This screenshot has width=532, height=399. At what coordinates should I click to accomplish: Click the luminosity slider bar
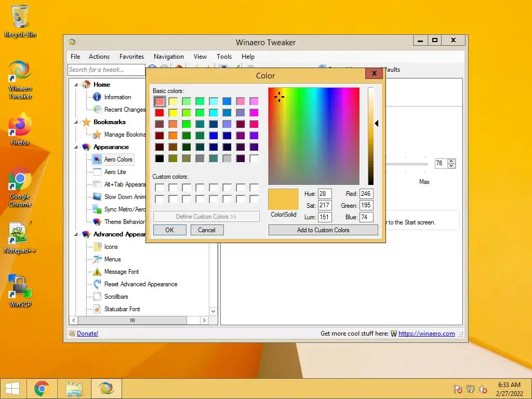(371, 136)
